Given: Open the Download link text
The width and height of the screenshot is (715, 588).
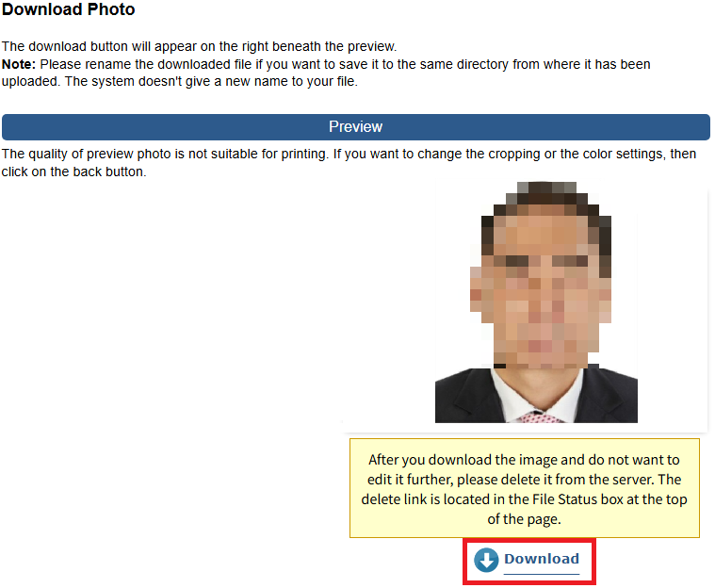Looking at the screenshot, I should pos(542,559).
